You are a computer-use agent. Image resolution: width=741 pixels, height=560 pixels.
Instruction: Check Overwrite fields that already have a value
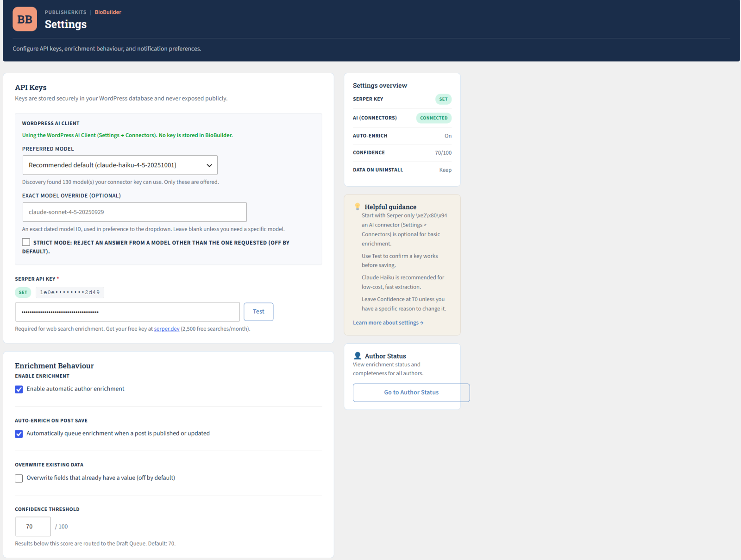click(x=19, y=478)
